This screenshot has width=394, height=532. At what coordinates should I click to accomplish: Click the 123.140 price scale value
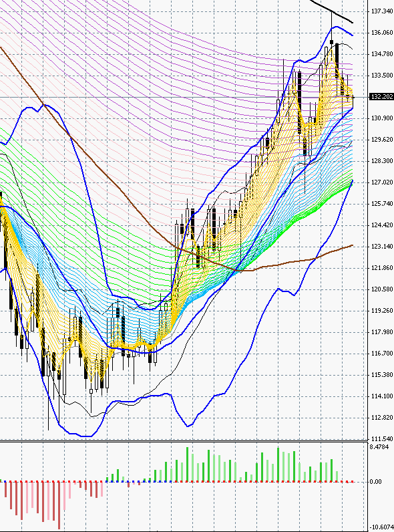(382, 247)
